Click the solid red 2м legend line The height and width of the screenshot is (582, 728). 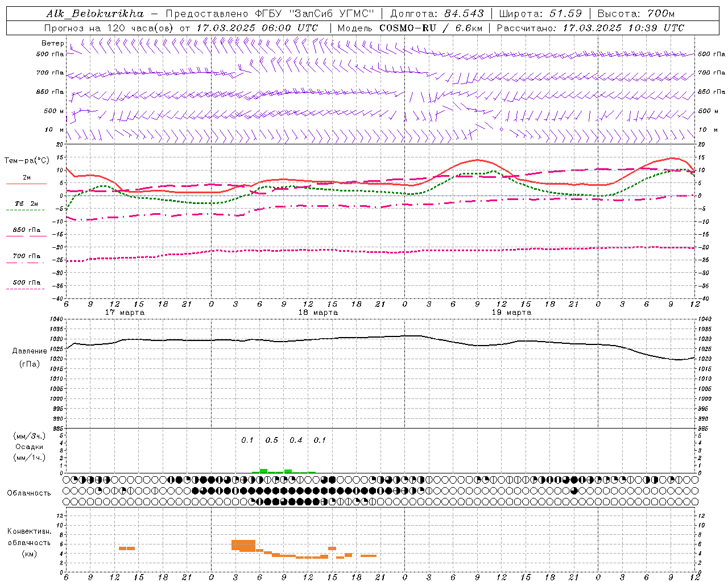click(x=26, y=184)
